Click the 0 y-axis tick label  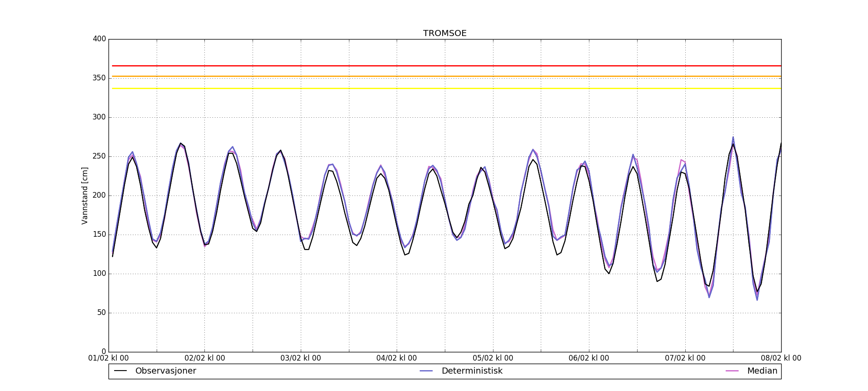[x=103, y=351]
